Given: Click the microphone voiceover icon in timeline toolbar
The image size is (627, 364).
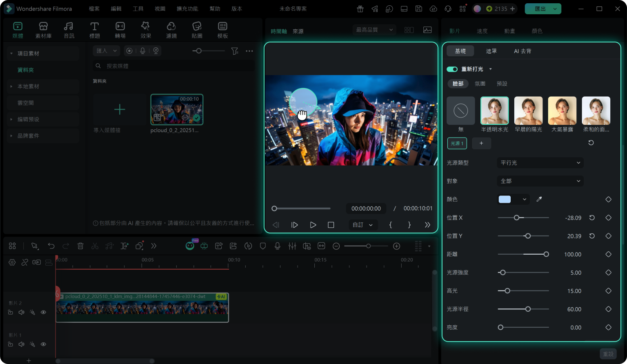Looking at the screenshot, I should 278,246.
